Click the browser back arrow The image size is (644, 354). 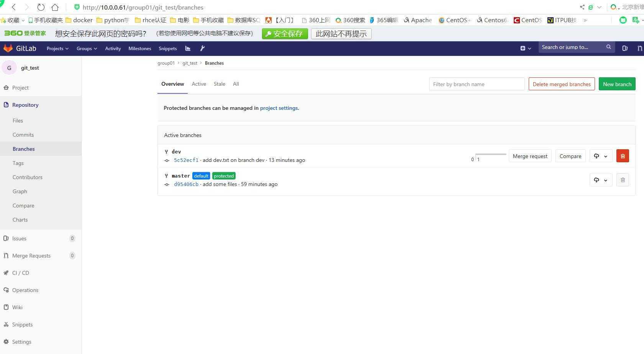coord(14,7)
